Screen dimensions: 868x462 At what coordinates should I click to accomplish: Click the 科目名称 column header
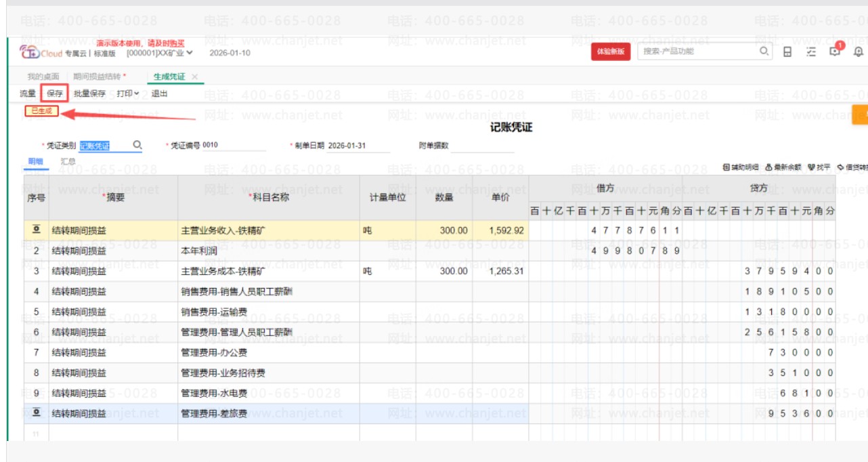click(269, 197)
